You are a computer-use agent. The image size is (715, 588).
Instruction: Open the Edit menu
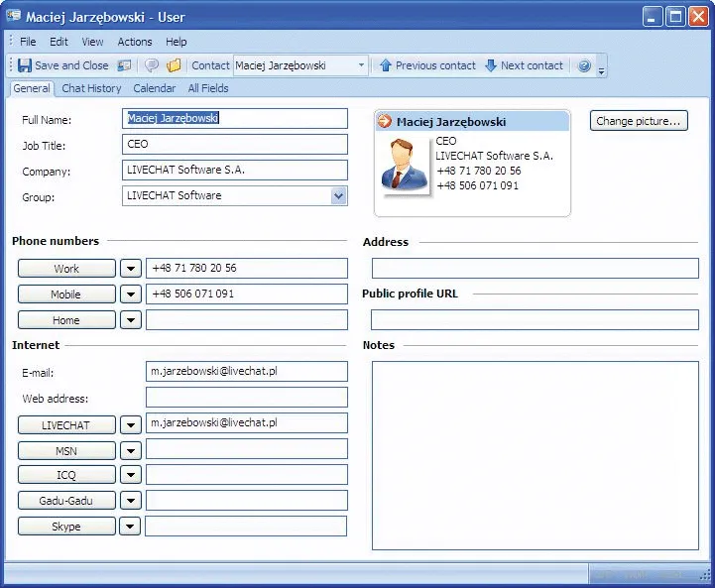(x=59, y=42)
